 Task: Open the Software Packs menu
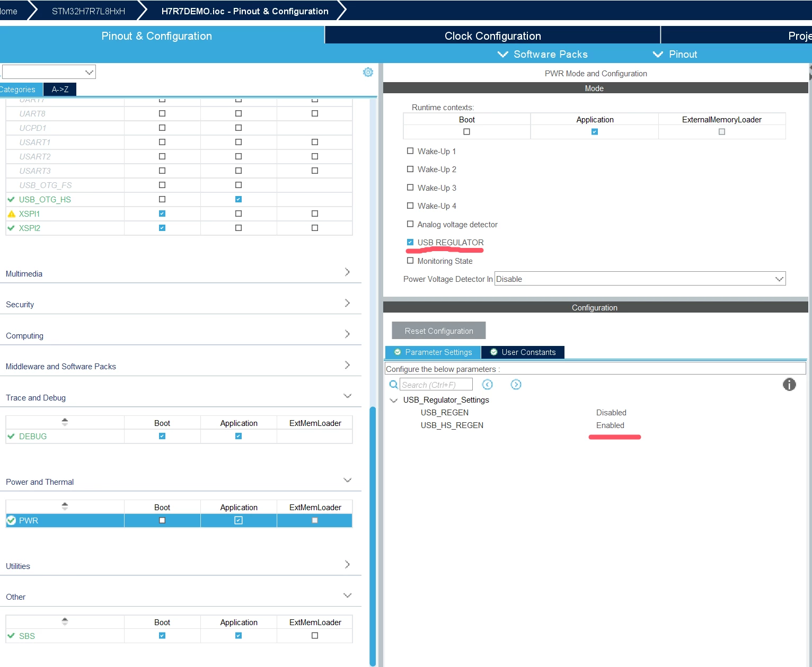tap(543, 54)
